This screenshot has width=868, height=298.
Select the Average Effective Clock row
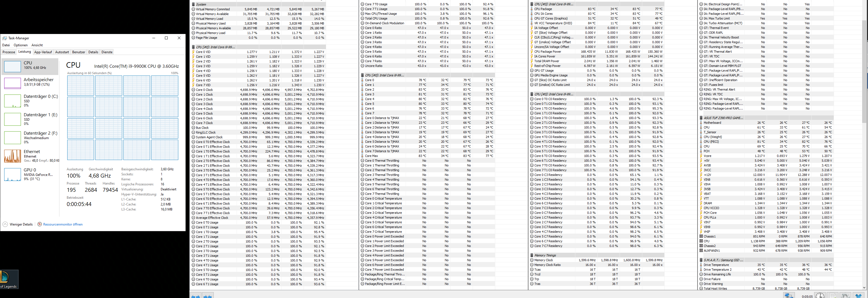pyautogui.click(x=258, y=218)
